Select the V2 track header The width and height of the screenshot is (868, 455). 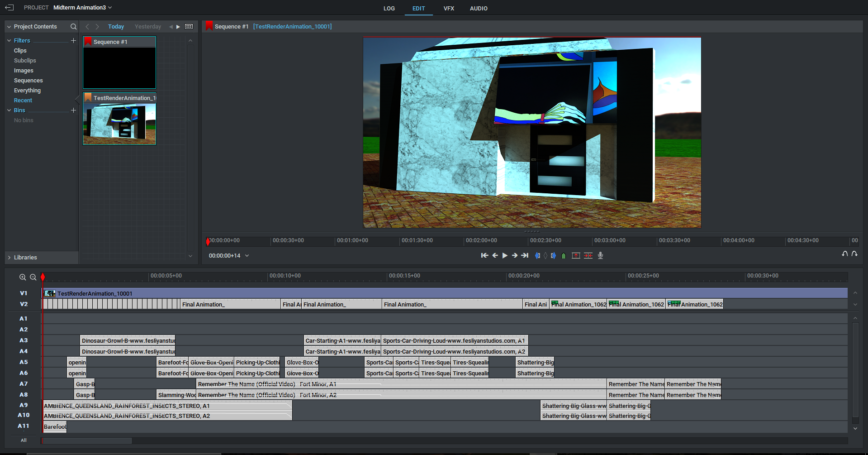pyautogui.click(x=24, y=304)
